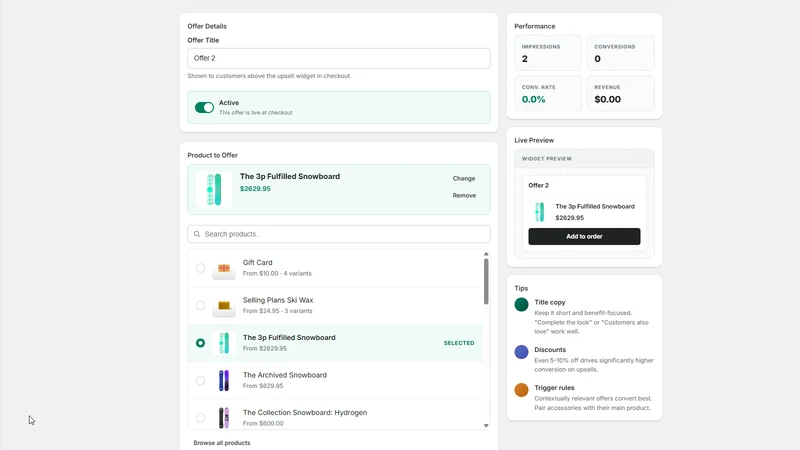Click scroll up arrow in product list
Image resolution: width=800 pixels, height=450 pixels.
click(x=486, y=254)
